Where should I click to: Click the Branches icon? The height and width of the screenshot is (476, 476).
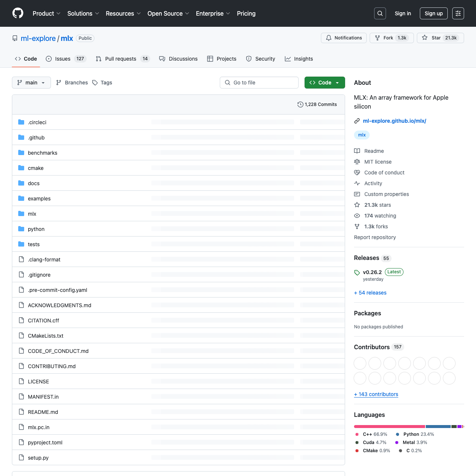tap(59, 83)
